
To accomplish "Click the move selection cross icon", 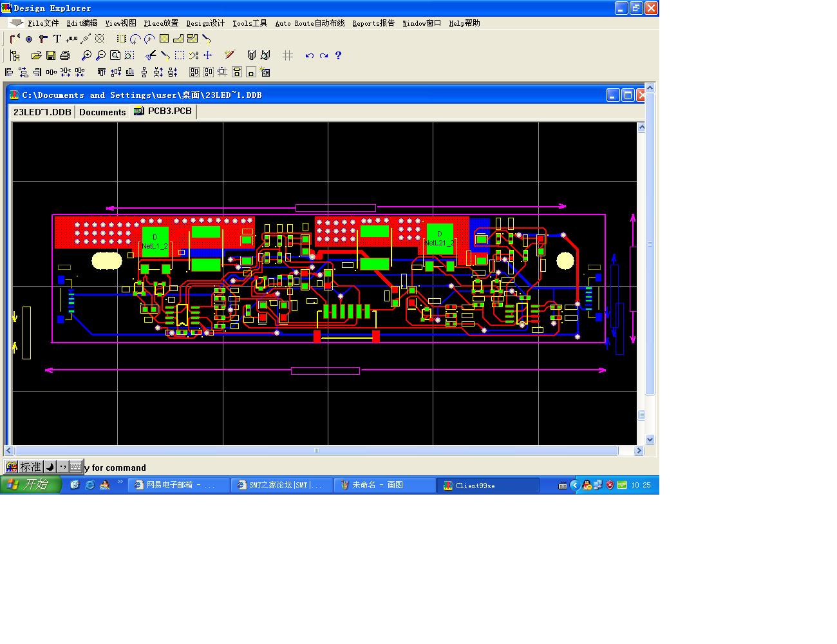I will [208, 55].
